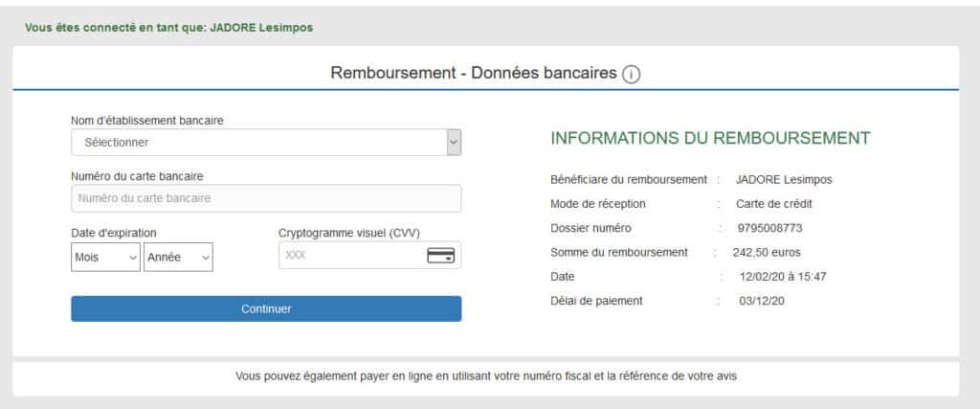980x409 pixels.
Task: Submit the form with Continuer
Action: [x=266, y=309]
